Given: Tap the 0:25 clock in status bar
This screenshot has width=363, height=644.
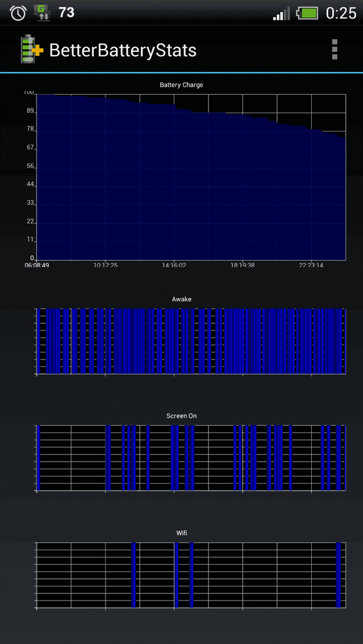Looking at the screenshot, I should coord(341,13).
